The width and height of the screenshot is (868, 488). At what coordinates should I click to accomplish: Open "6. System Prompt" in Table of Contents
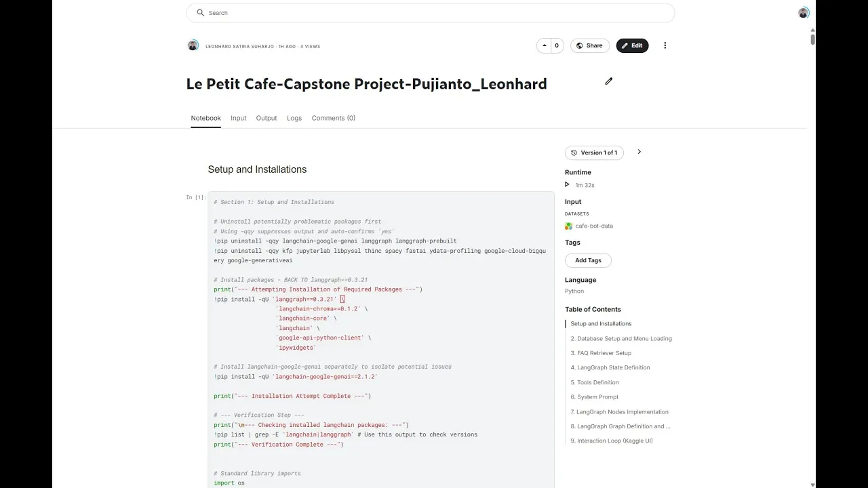(595, 396)
